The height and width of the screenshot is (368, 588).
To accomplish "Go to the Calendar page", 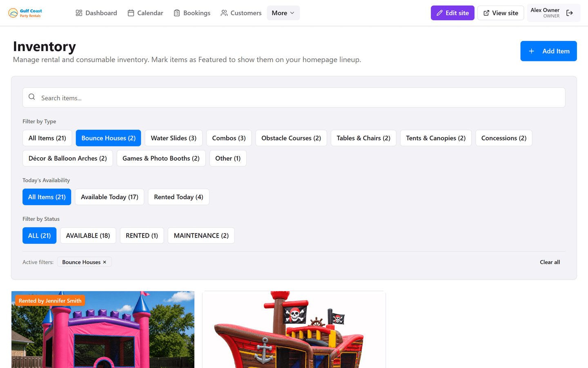I will pyautogui.click(x=145, y=13).
